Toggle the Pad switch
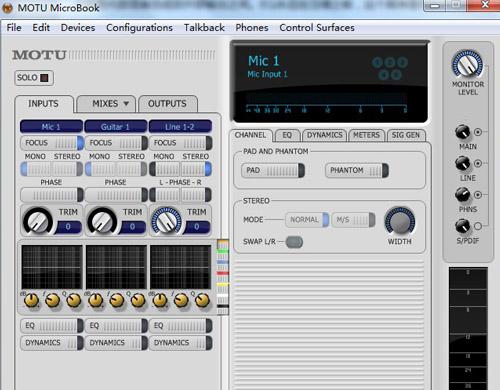 tap(273, 170)
